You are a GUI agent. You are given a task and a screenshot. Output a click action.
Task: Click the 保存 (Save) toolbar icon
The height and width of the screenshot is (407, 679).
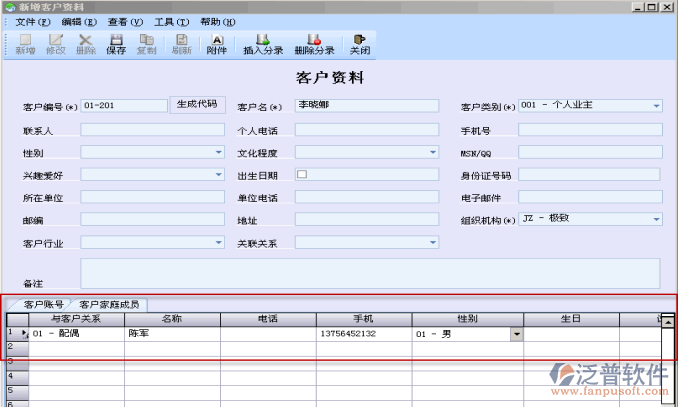[x=116, y=44]
